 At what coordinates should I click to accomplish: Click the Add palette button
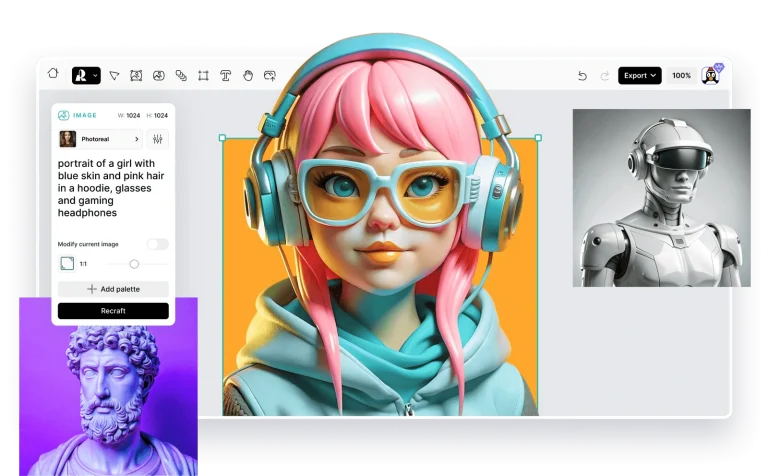(x=113, y=289)
